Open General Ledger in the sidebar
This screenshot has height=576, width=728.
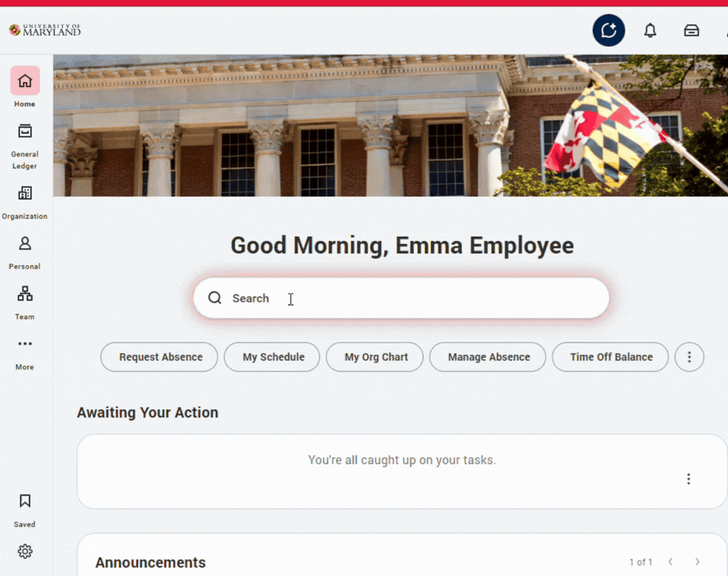click(24, 147)
